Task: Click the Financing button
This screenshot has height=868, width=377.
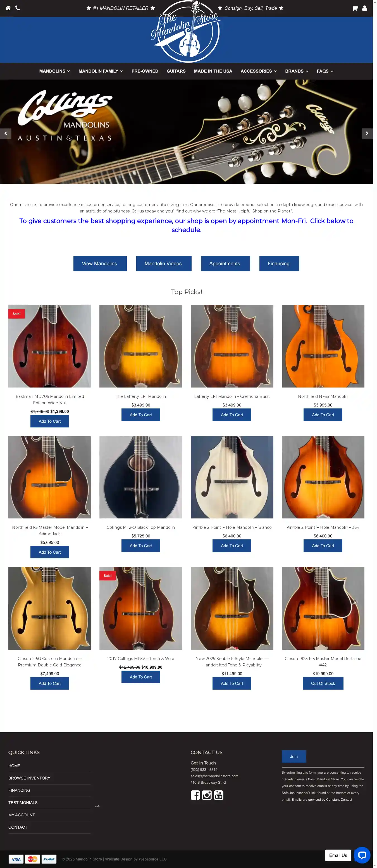Action: (279, 264)
